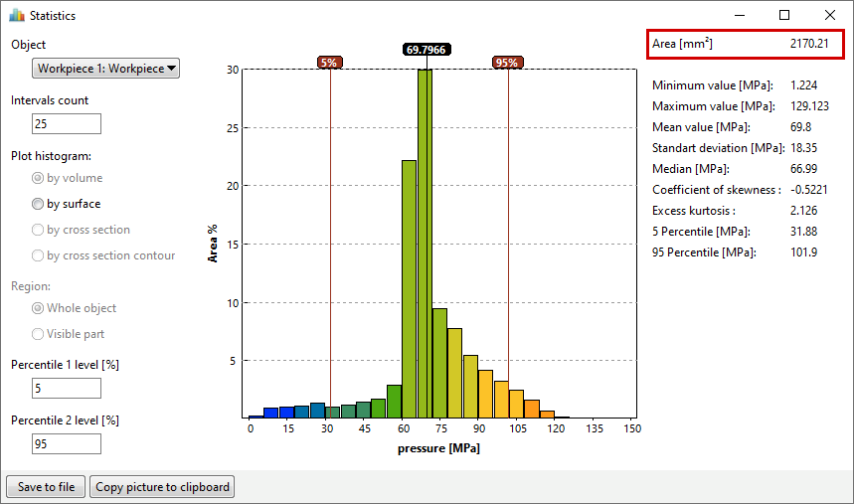
Task: Select the 'Whole object' region option
Action: (39, 309)
